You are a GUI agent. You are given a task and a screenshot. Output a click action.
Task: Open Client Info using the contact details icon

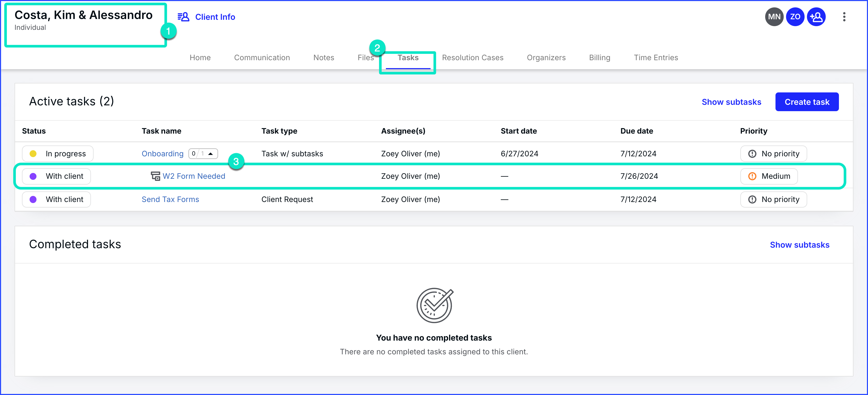click(184, 16)
